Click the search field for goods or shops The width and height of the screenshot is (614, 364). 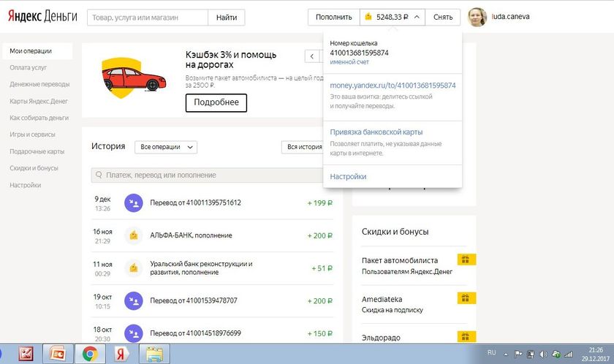pos(148,18)
